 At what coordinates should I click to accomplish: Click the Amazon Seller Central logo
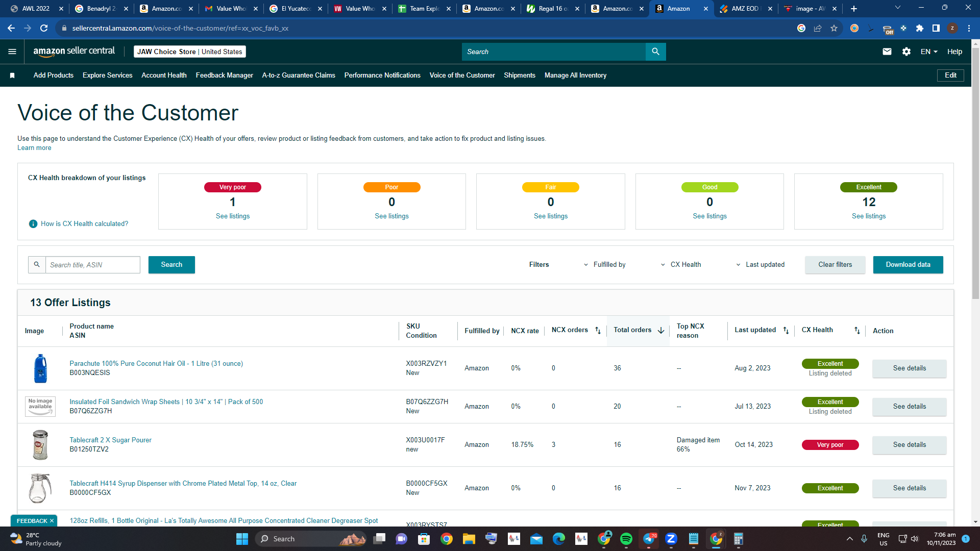coord(74,52)
